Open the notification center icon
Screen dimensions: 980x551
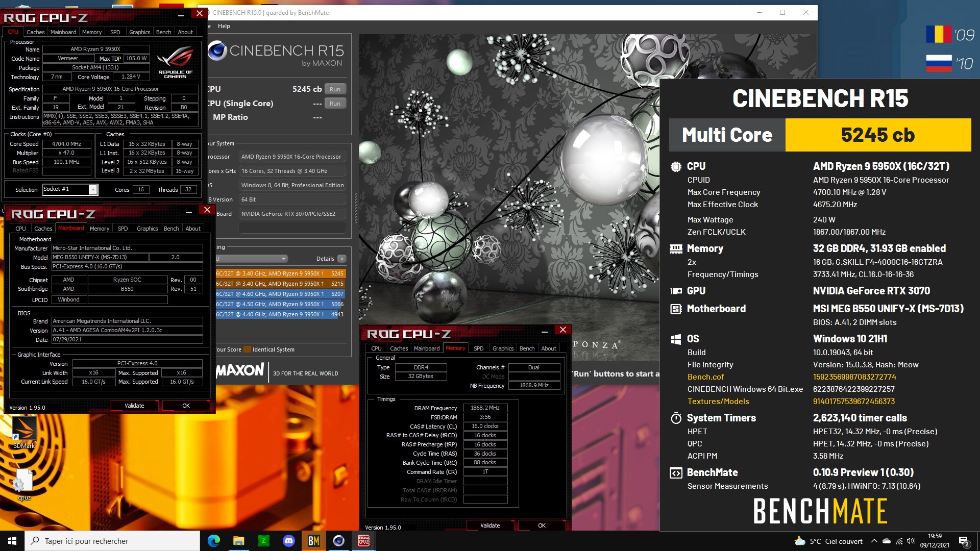coord(964,541)
